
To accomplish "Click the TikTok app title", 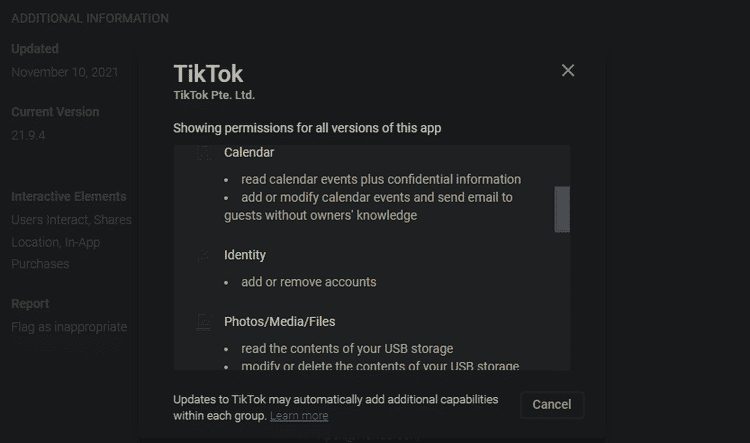I will pyautogui.click(x=208, y=74).
